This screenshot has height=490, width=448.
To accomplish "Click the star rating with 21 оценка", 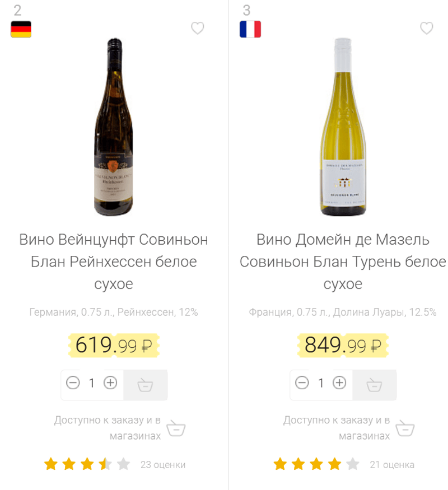I will pyautogui.click(x=316, y=464).
